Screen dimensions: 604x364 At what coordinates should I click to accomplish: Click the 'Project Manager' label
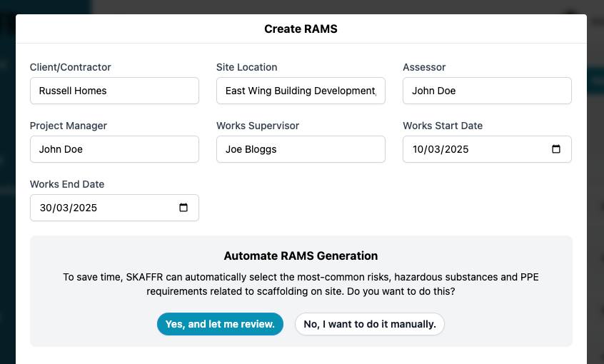(x=69, y=126)
